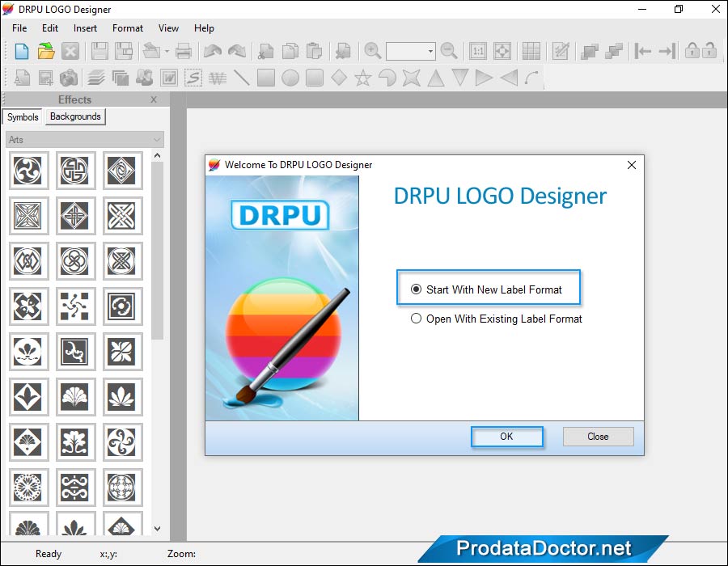The width and height of the screenshot is (728, 566).
Task: Click the Bring to Front icon
Action: coord(590,51)
